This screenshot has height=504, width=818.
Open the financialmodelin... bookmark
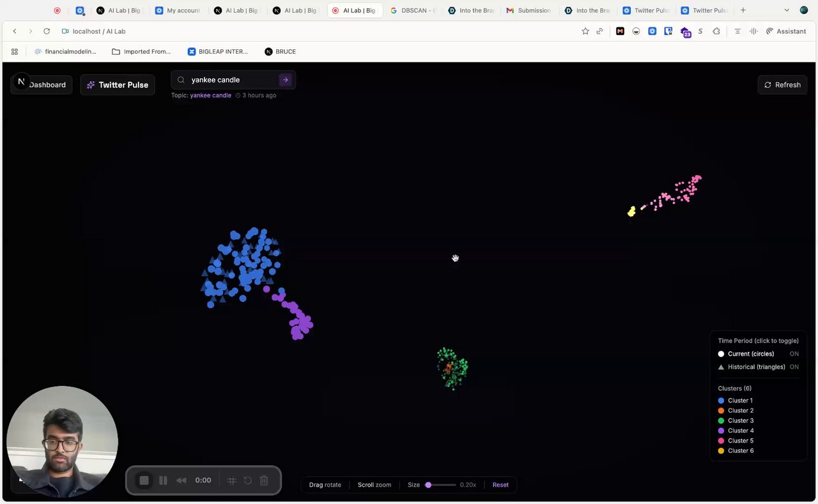(65, 52)
